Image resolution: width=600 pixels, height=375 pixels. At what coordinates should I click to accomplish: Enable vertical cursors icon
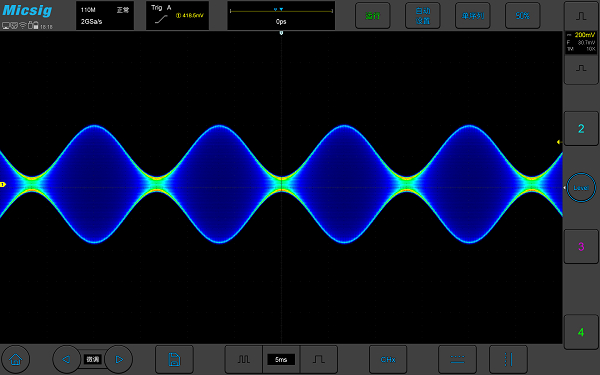click(x=508, y=359)
